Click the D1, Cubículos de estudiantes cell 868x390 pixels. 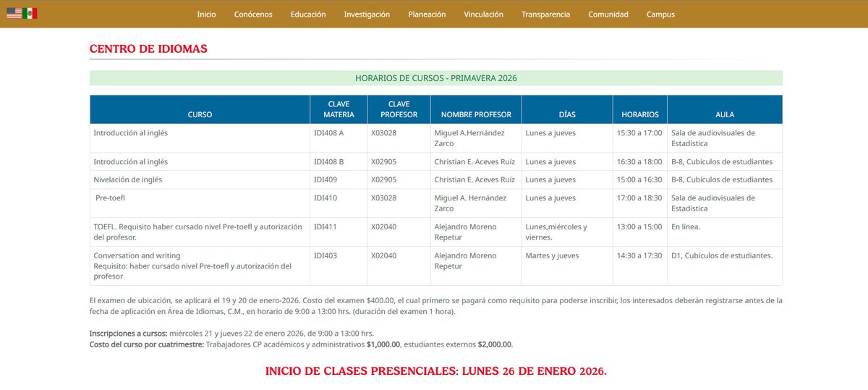(x=725, y=266)
